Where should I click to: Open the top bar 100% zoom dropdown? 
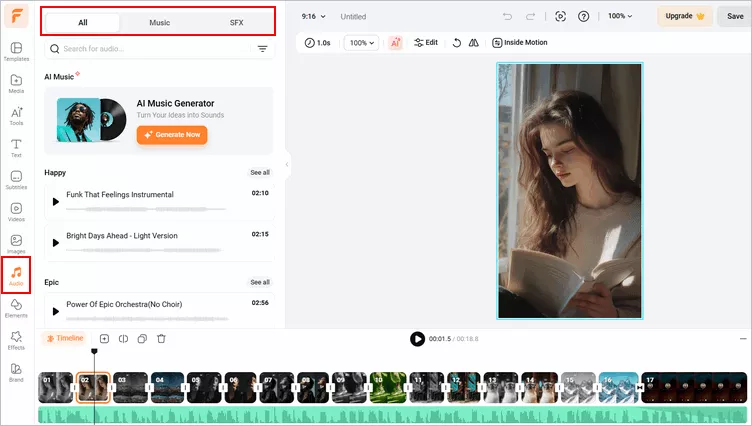click(x=620, y=16)
